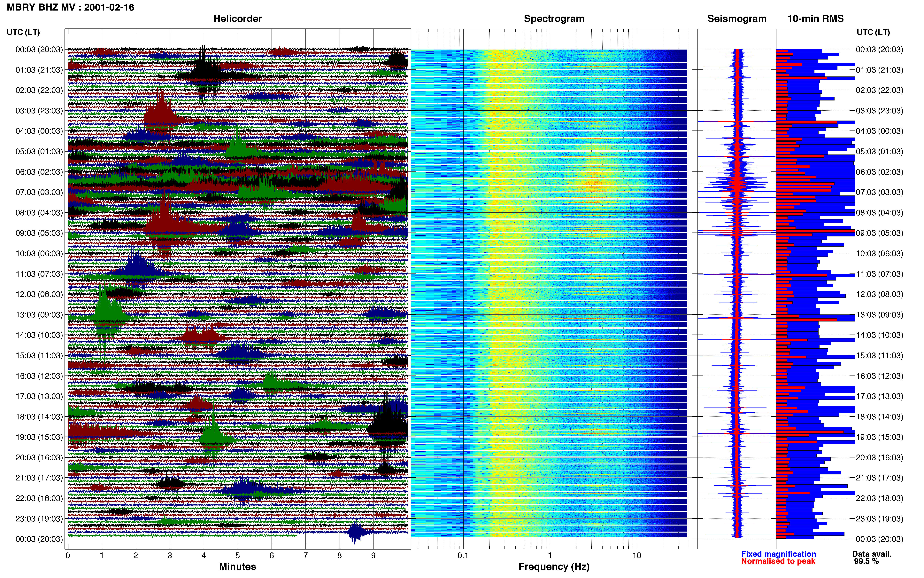Click the helicorder minute tick '0'
Screen dimensions: 924x578
(x=68, y=555)
